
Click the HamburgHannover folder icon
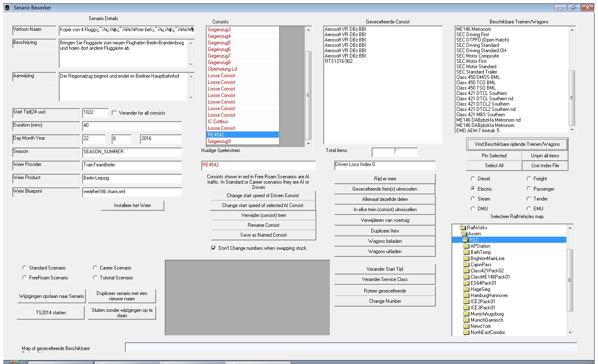pyautogui.click(x=466, y=295)
